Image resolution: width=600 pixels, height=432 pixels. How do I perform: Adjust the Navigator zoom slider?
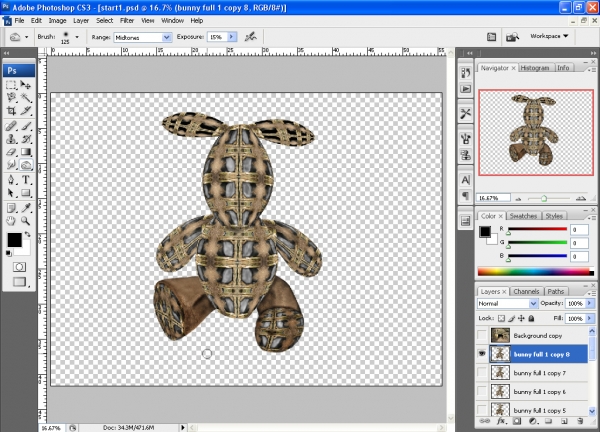click(x=544, y=198)
